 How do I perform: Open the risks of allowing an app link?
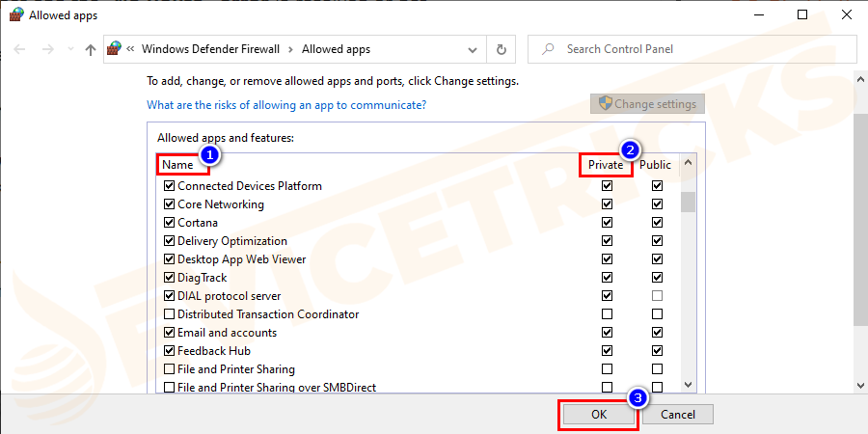coord(286,104)
